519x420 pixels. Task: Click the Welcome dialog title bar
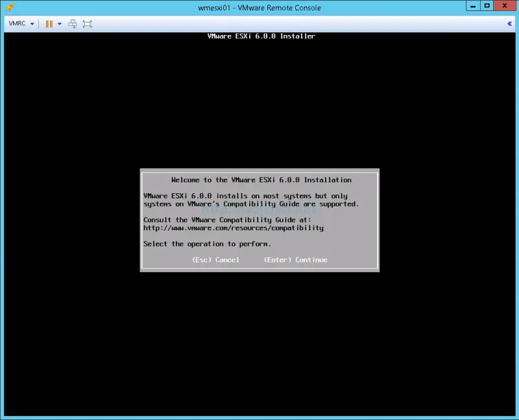[259, 180]
